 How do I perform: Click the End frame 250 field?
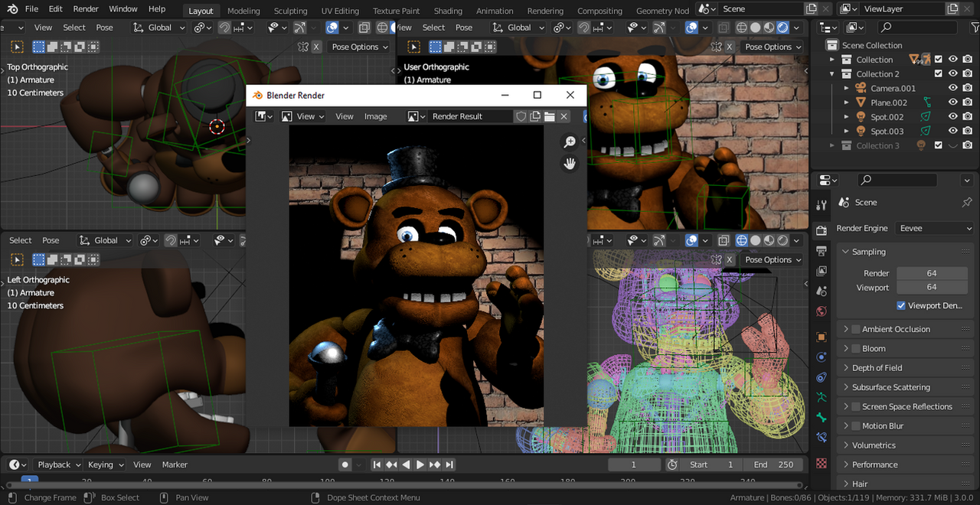pyautogui.click(x=774, y=464)
